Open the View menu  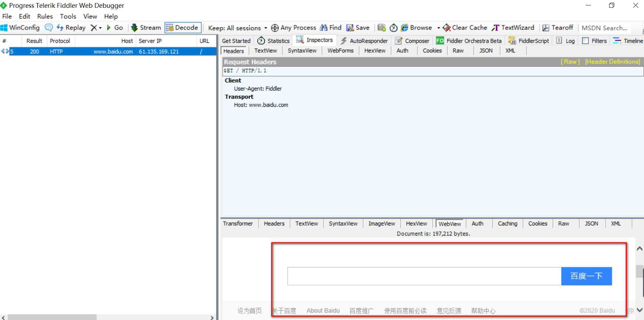[x=90, y=16]
